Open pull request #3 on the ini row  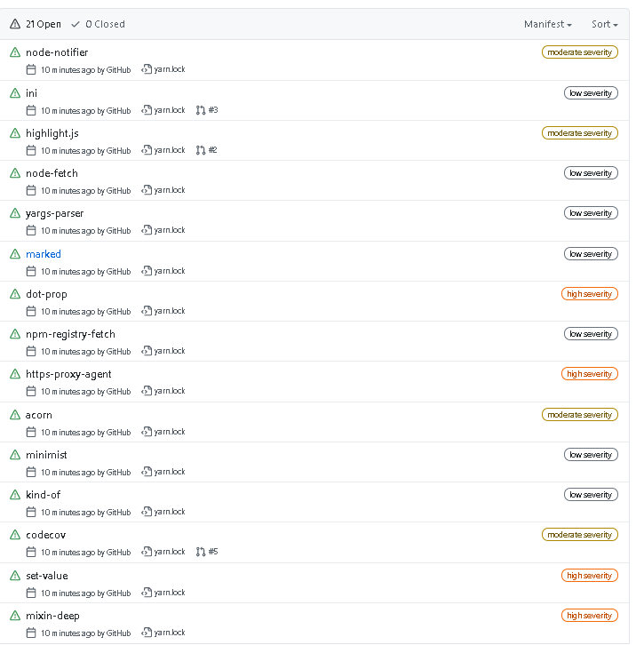(207, 110)
